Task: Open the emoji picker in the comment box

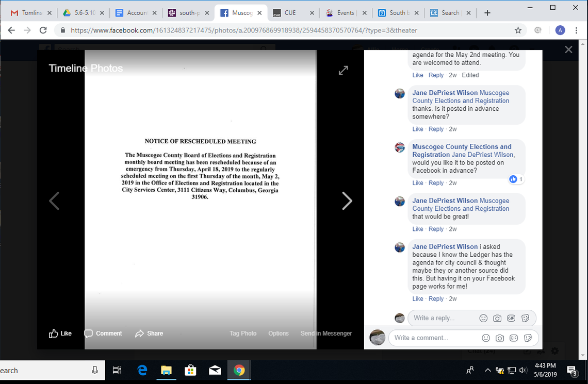Action: tap(485, 338)
